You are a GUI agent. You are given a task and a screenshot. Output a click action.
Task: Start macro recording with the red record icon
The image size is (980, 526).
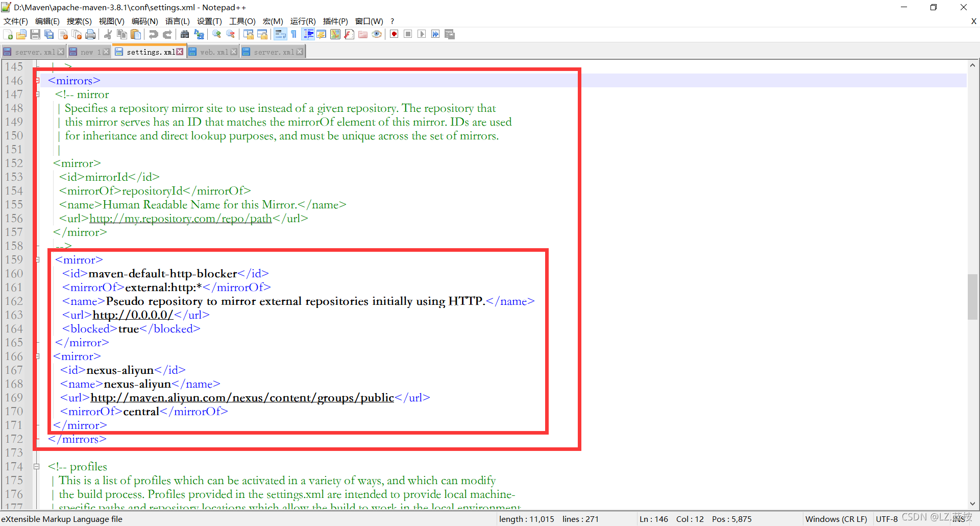[394, 34]
